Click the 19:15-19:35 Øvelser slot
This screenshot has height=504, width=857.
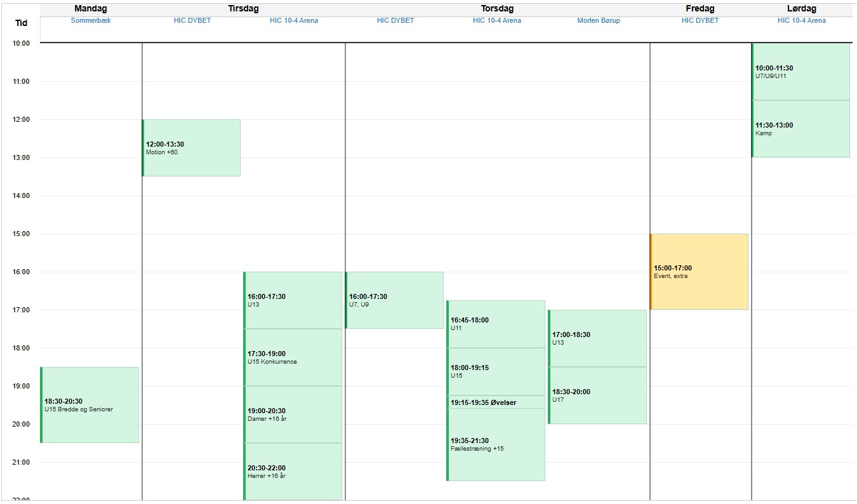[496, 402]
